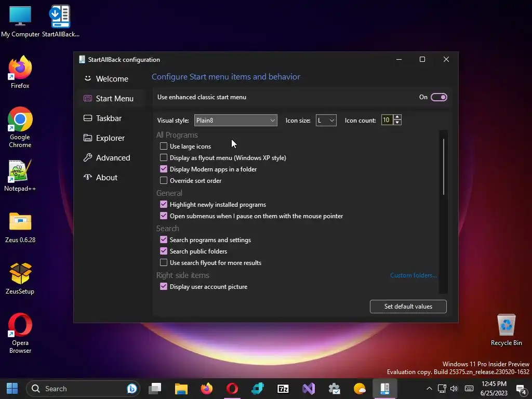This screenshot has width=532, height=399.
Task: Check Display as flyout menu option
Action: (x=164, y=158)
